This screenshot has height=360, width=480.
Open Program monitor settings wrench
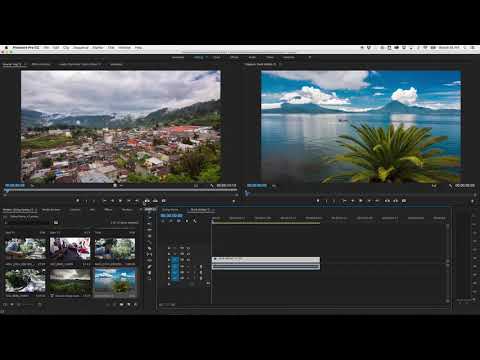450,185
